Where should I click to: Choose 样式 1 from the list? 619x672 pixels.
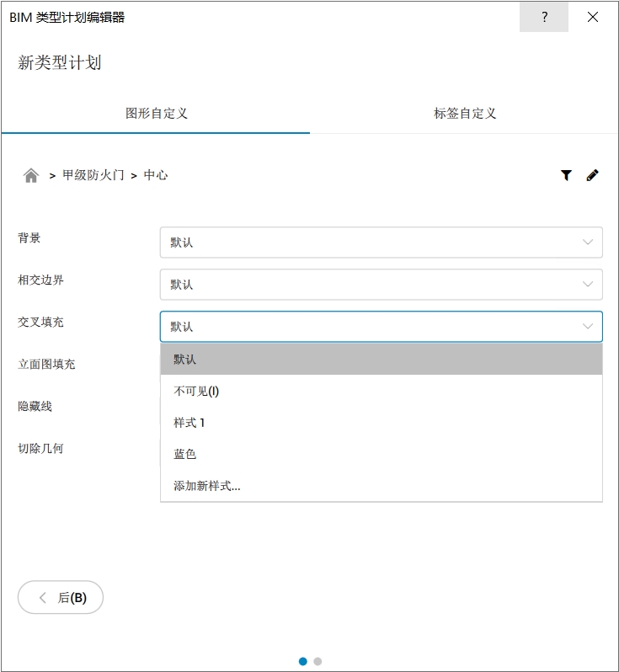(x=382, y=423)
